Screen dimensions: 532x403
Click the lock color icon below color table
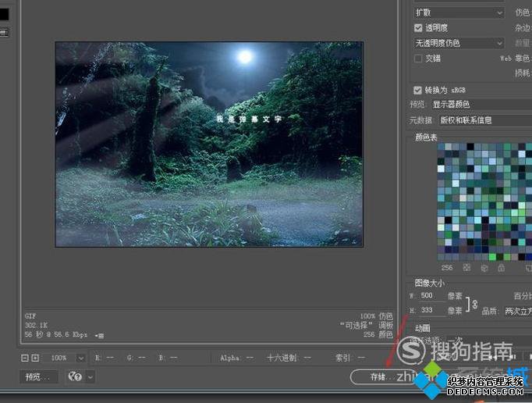pyautogui.click(x=501, y=268)
